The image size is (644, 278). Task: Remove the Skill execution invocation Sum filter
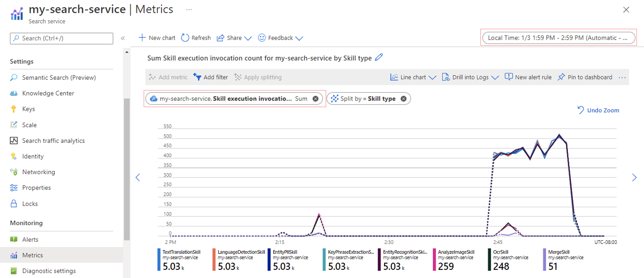coord(316,98)
